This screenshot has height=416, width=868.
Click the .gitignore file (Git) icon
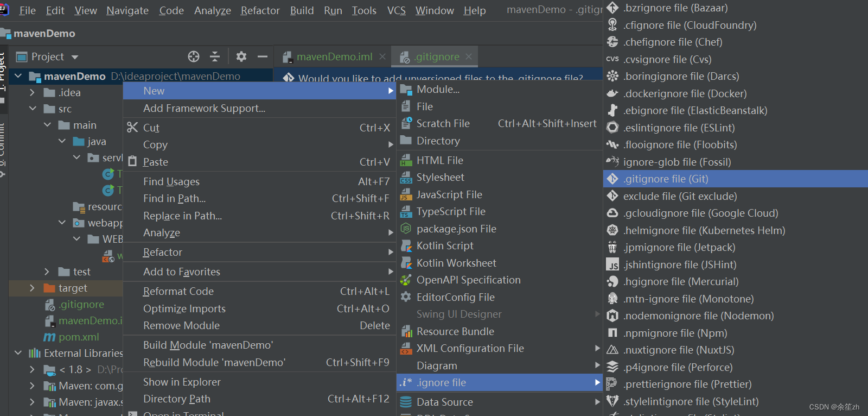pyautogui.click(x=612, y=179)
